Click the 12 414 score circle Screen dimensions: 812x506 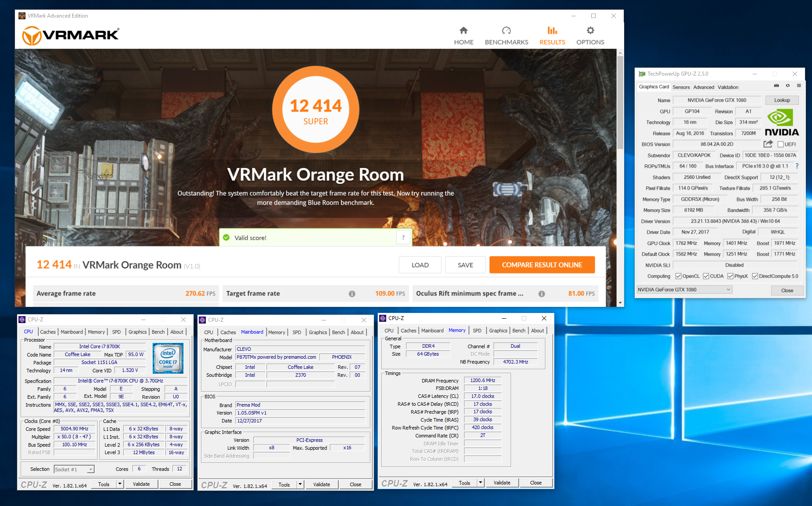(315, 109)
